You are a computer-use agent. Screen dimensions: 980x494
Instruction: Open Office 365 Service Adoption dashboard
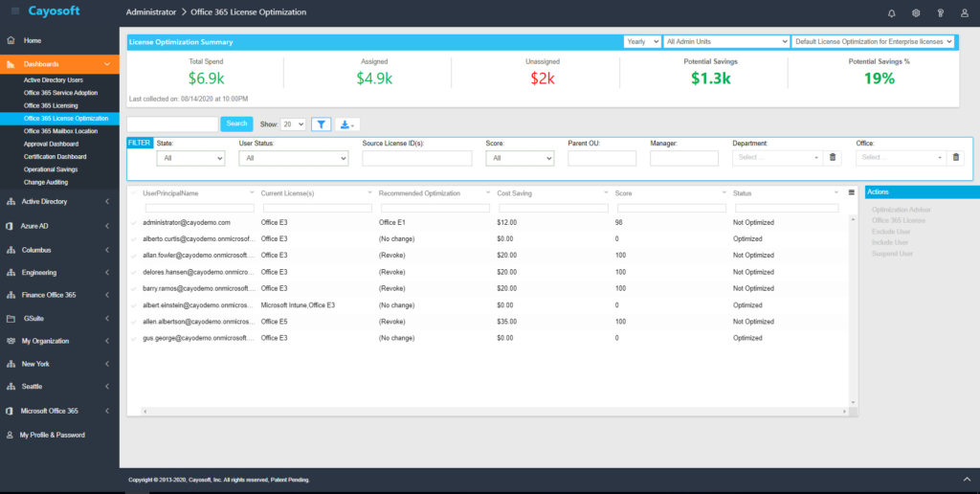tap(60, 93)
